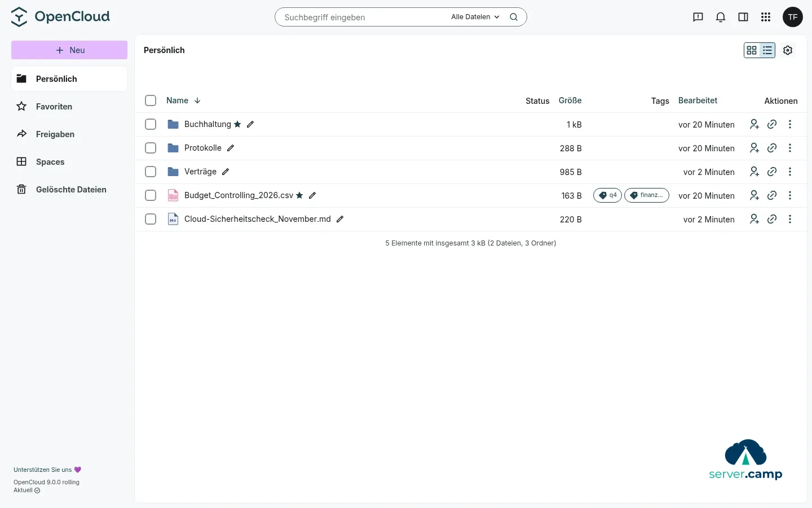
Task: Create link for the Buchhaltung folder
Action: 772,124
